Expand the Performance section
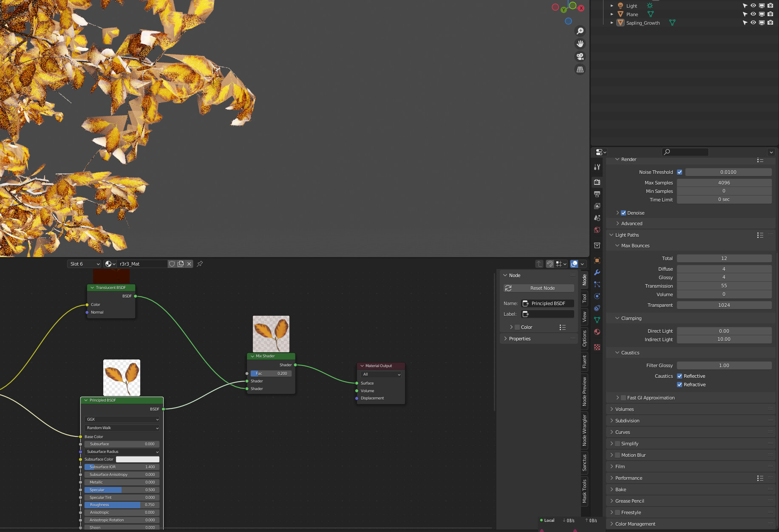Screen dimensions: 779x532 click(x=629, y=478)
